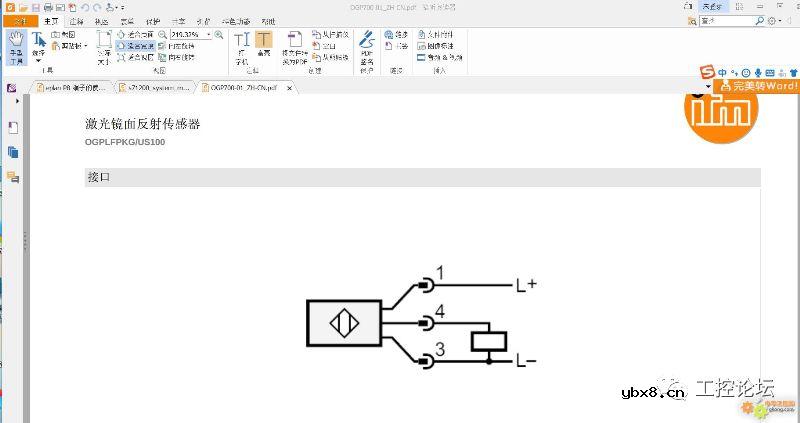Toggle Fit Width view mode
The image size is (800, 423).
(135, 45)
